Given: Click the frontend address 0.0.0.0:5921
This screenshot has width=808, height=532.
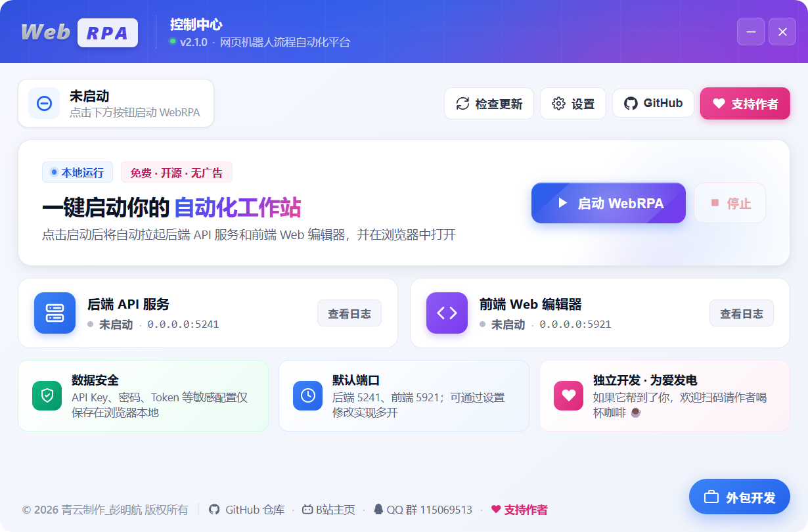Looking at the screenshot, I should tap(575, 324).
